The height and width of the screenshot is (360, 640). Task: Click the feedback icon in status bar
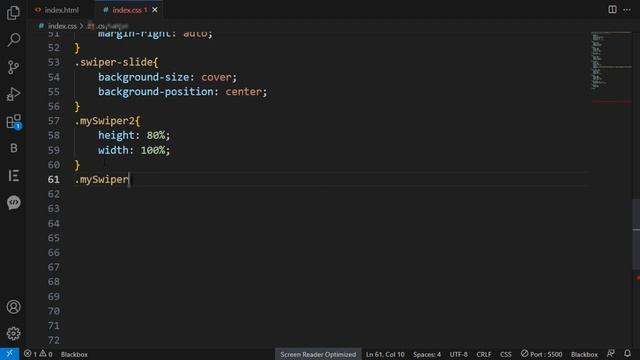coord(611,353)
